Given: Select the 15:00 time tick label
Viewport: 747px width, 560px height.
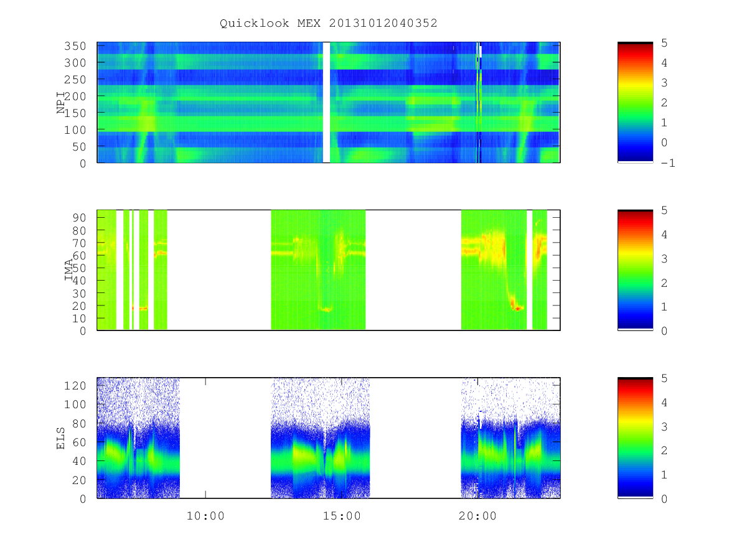Looking at the screenshot, I should click(x=341, y=516).
